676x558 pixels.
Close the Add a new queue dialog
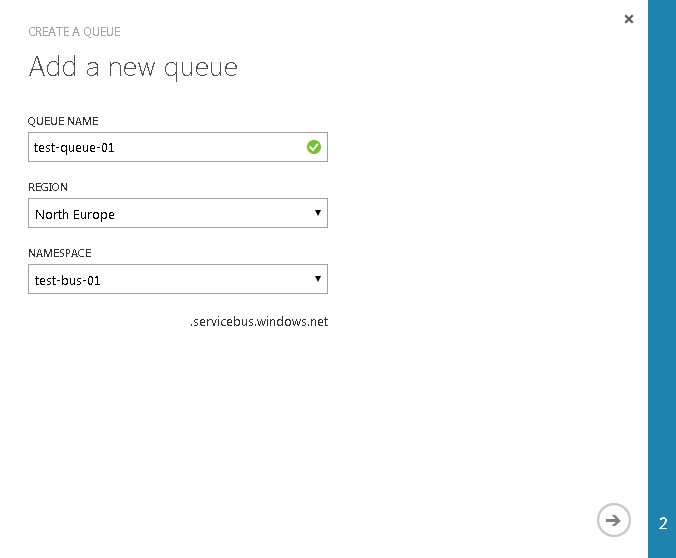(629, 19)
